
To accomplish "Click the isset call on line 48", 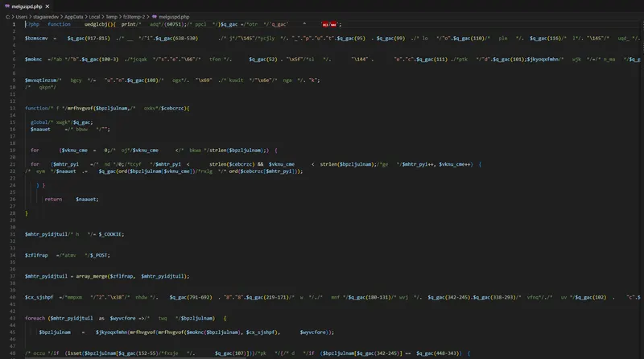I will [x=73, y=353].
